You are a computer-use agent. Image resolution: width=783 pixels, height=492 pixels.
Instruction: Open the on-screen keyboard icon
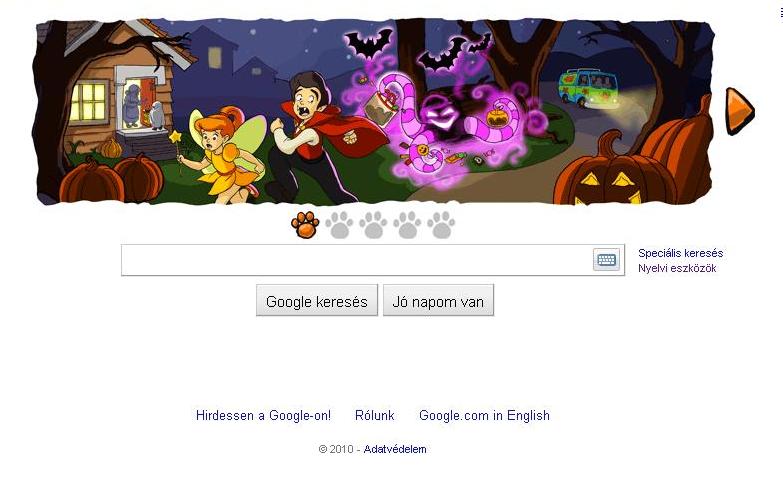click(606, 260)
